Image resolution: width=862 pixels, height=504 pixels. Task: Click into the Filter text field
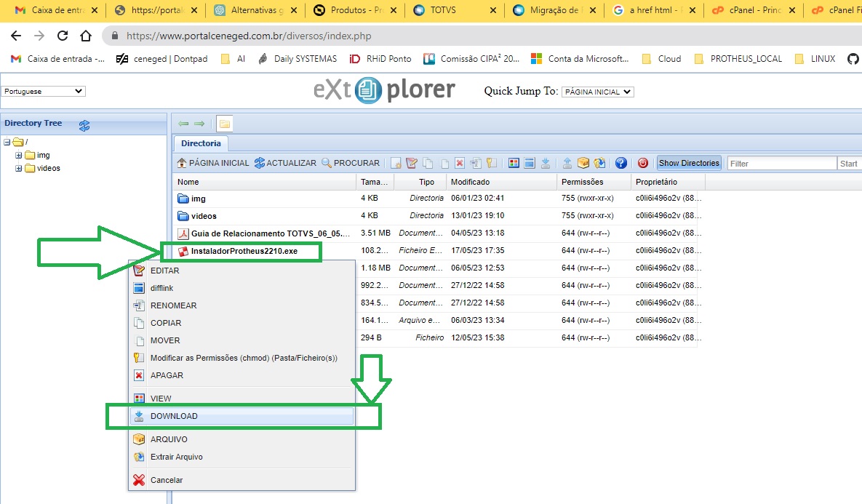[781, 163]
